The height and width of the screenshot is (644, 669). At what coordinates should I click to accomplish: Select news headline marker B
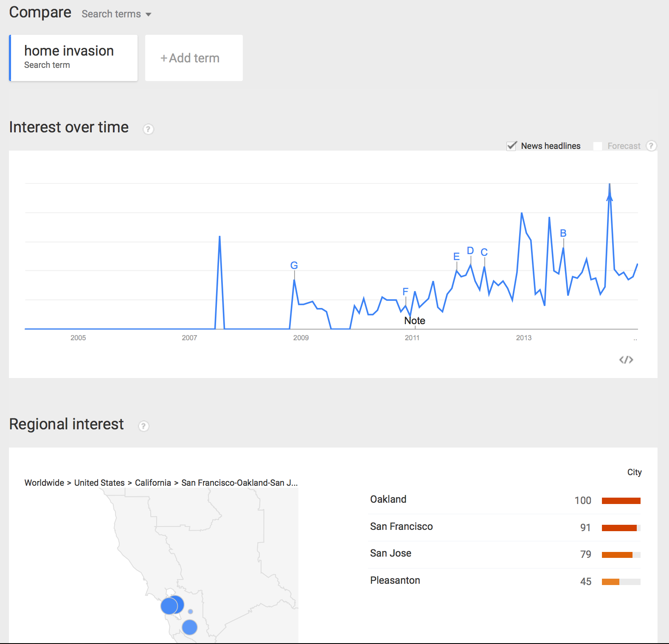[x=563, y=233]
